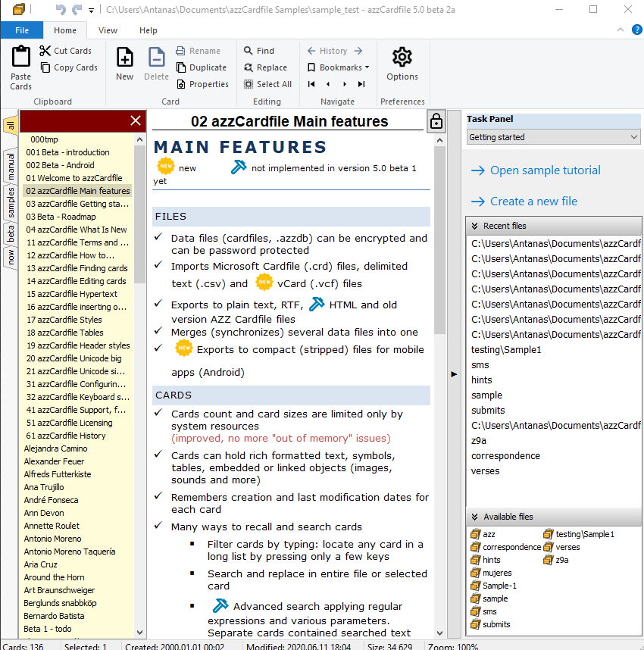
Task: Click the dark red card filter field
Action: click(x=73, y=120)
